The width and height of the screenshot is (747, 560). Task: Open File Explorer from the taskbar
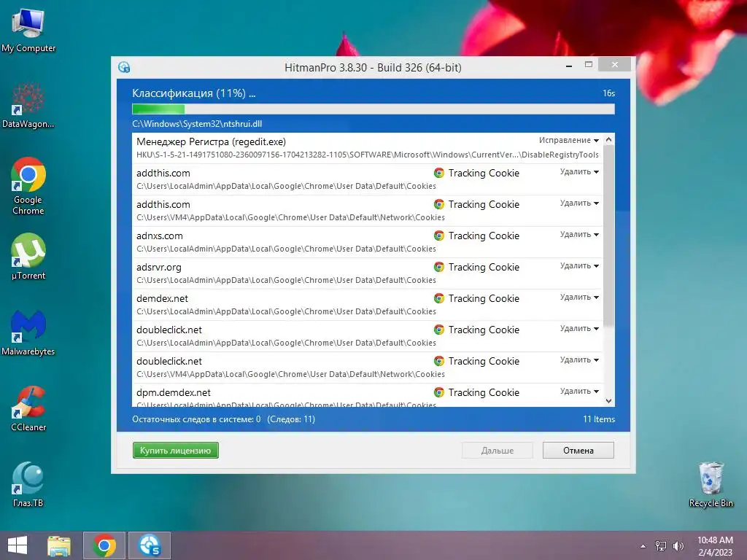pos(59,545)
